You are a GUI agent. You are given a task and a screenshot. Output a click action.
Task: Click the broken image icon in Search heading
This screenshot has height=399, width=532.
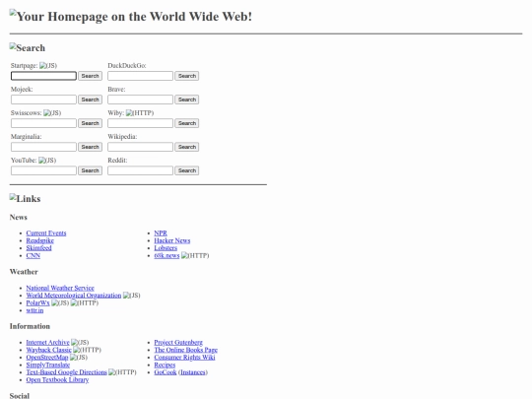pos(13,46)
